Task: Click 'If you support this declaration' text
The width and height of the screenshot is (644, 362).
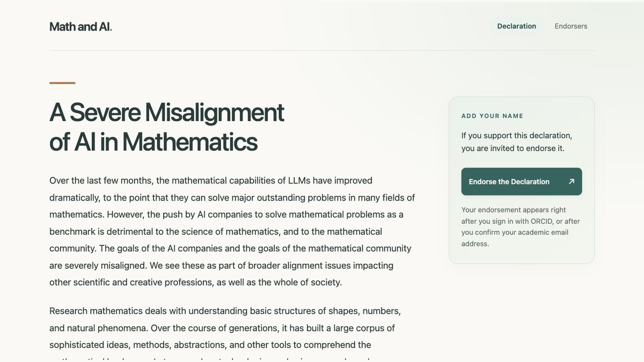Action: point(517,135)
